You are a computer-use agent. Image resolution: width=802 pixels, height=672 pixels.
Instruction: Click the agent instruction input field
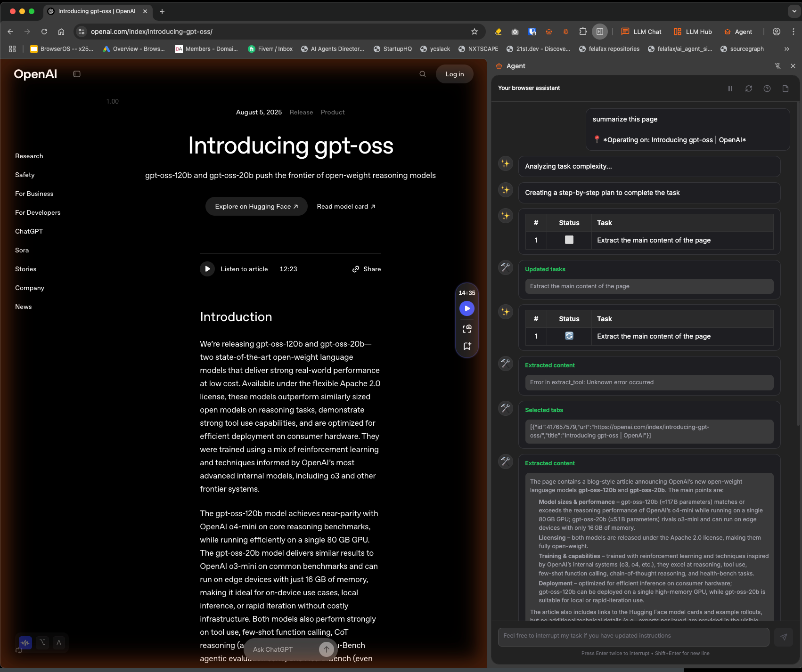(x=633, y=636)
